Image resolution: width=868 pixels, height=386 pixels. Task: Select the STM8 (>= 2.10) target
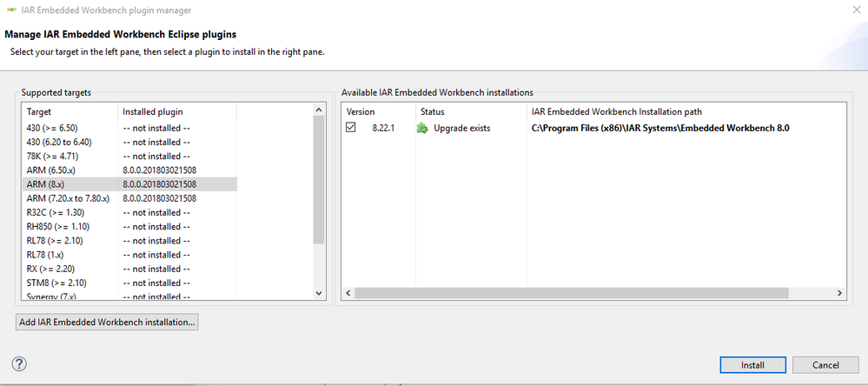point(56,283)
